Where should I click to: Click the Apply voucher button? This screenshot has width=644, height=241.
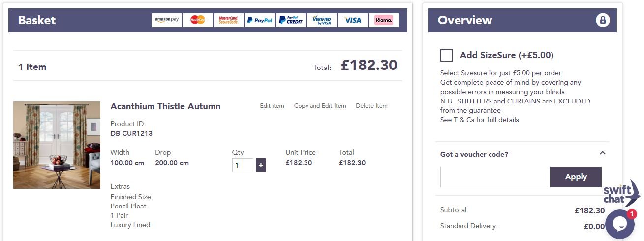tap(576, 177)
